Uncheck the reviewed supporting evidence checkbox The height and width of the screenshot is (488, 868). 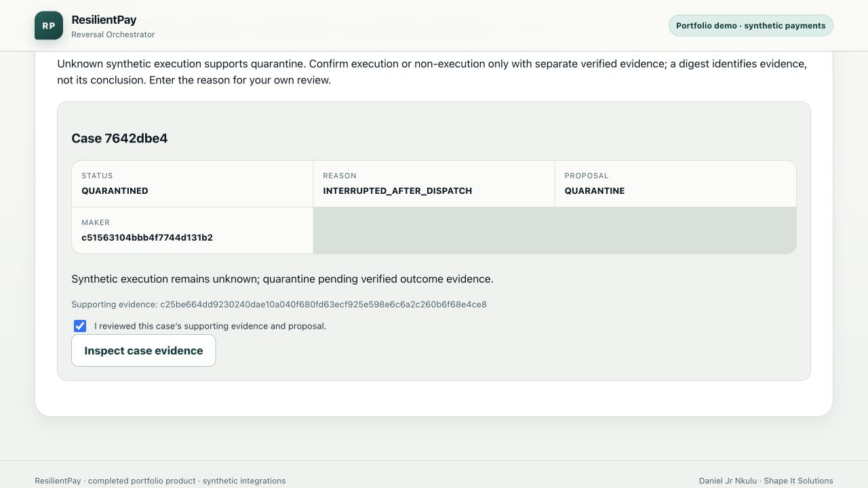click(x=80, y=326)
